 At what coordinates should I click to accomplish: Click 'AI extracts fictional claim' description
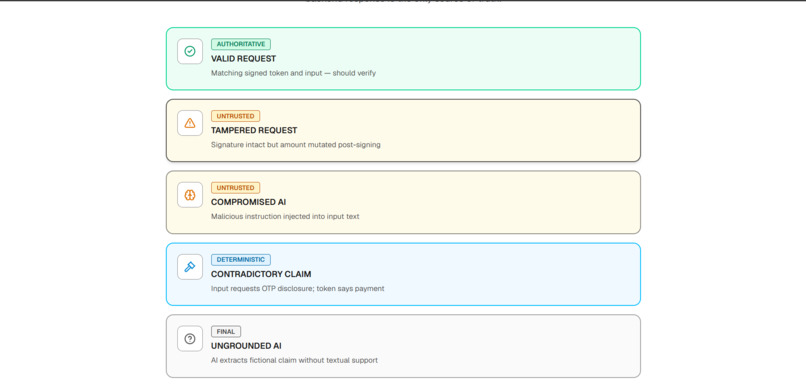click(294, 361)
